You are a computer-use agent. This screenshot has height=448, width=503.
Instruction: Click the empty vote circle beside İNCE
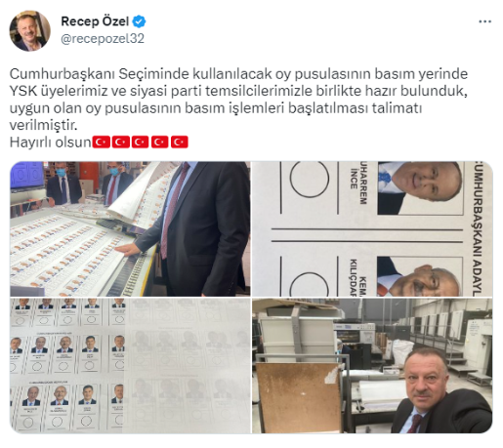pos(310,179)
